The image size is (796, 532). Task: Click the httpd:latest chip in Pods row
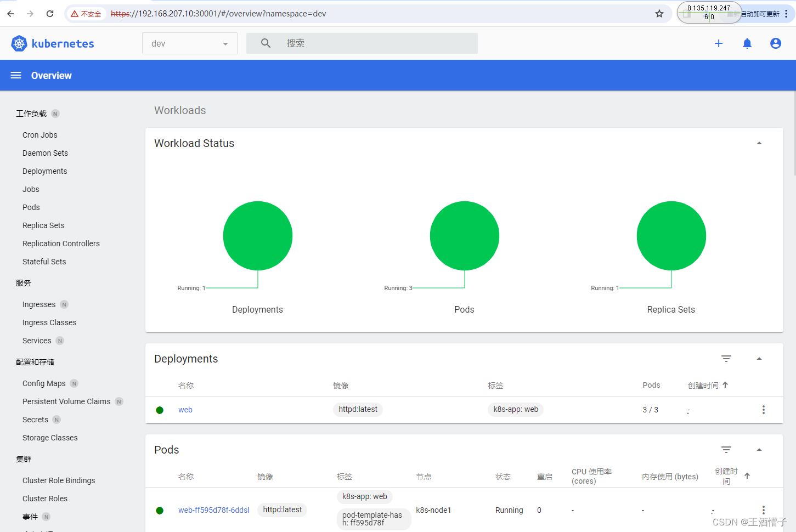(283, 510)
